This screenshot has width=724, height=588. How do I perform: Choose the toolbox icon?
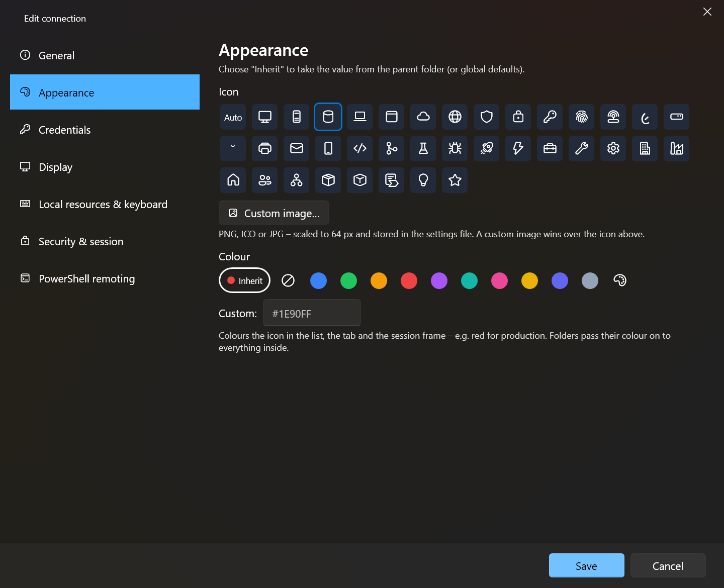550,149
